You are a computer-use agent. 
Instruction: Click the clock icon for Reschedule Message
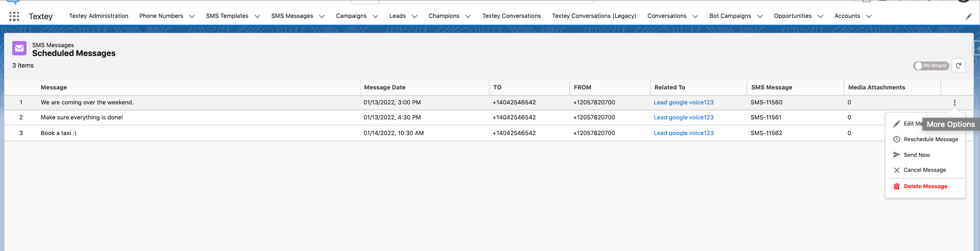pyautogui.click(x=897, y=139)
